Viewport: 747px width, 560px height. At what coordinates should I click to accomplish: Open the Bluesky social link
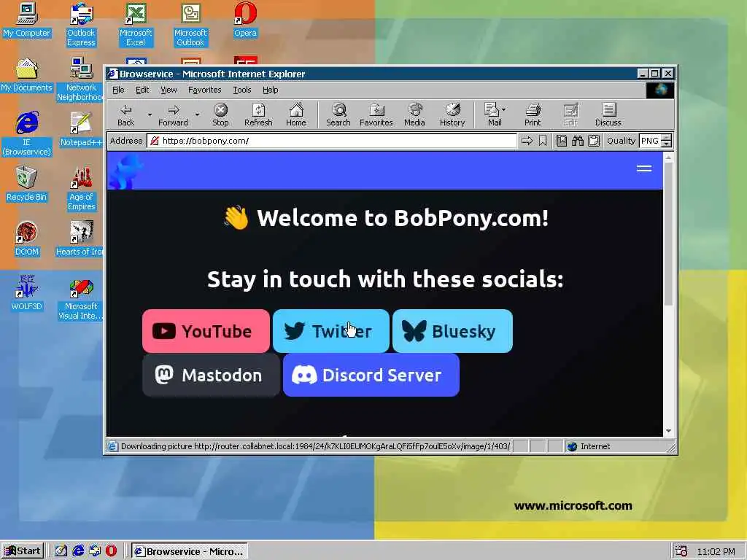[452, 331]
